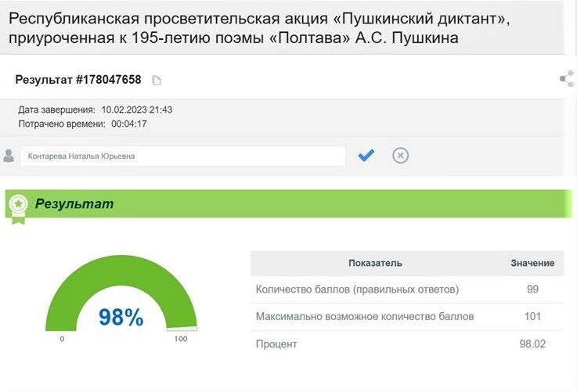Click the name field containing Контарева Наталья Юрьевна

click(183, 156)
